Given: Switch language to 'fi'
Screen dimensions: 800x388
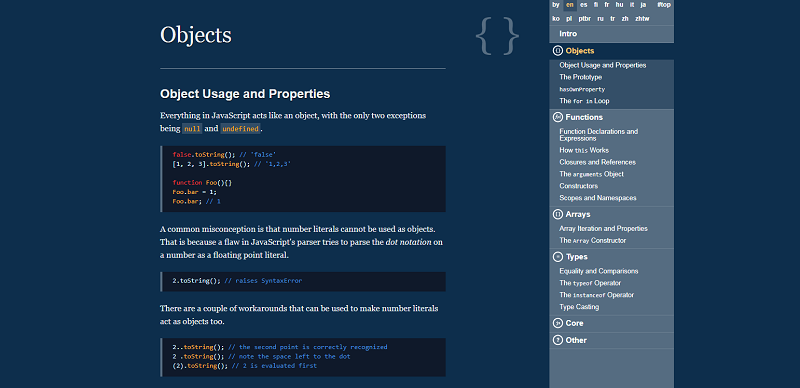Looking at the screenshot, I should (x=596, y=5).
